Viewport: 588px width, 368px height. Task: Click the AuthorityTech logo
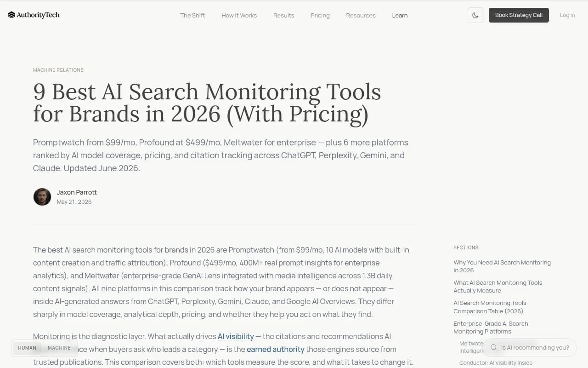click(34, 15)
